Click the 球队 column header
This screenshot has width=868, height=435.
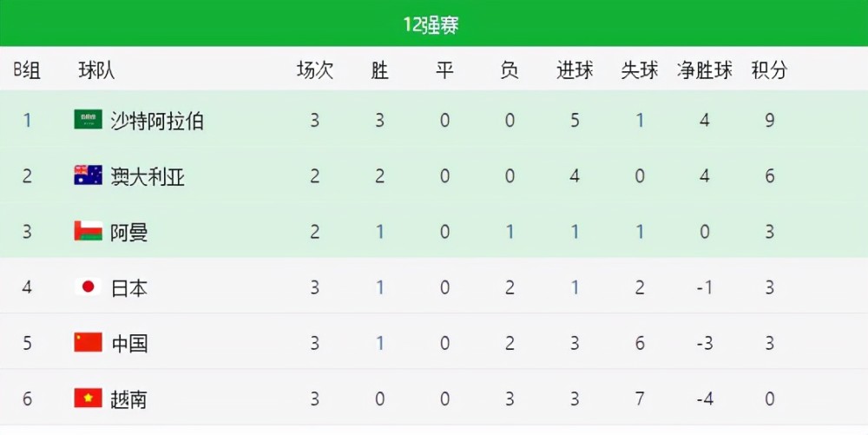(x=96, y=70)
